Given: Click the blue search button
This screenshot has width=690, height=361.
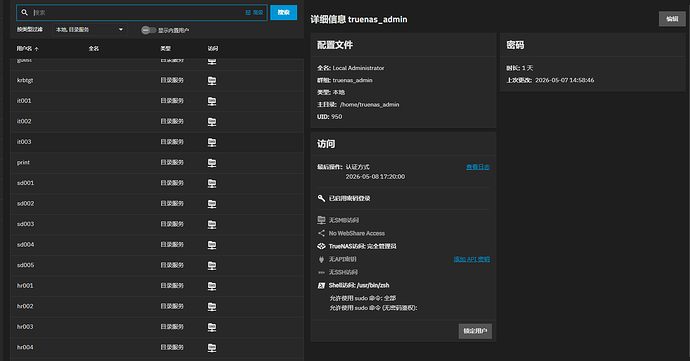Looking at the screenshot, I should click(283, 12).
